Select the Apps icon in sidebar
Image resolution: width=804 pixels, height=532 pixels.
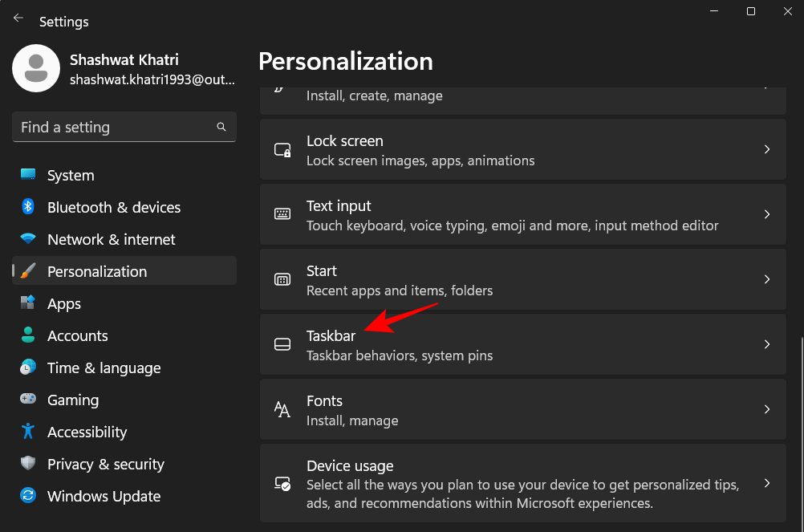click(28, 303)
